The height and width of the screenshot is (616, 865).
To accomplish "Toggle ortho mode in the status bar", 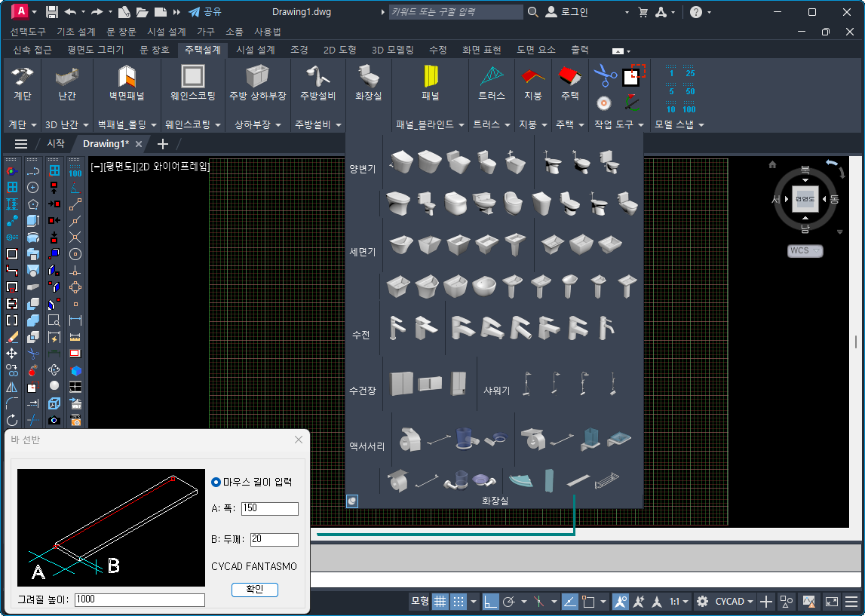I will pyautogui.click(x=491, y=602).
